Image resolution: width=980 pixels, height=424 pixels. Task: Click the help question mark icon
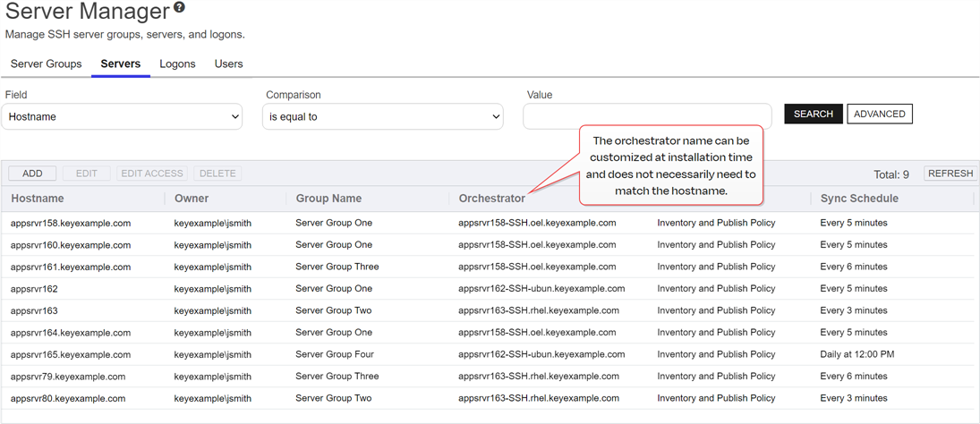[x=179, y=7]
